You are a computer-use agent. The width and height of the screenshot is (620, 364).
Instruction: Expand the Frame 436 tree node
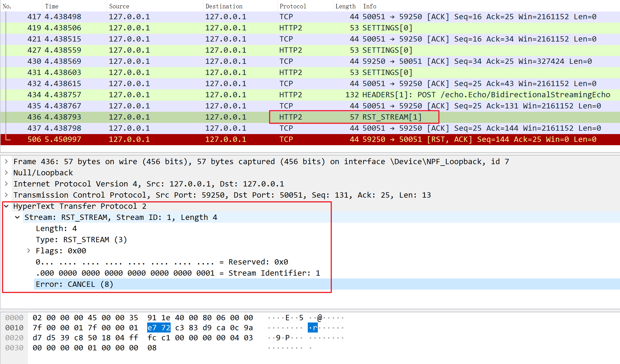tap(6, 161)
